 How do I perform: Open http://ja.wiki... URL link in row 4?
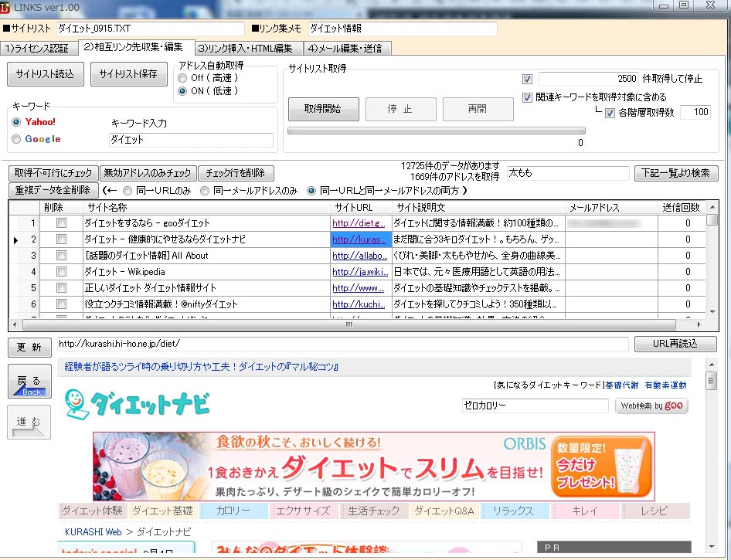(x=360, y=272)
